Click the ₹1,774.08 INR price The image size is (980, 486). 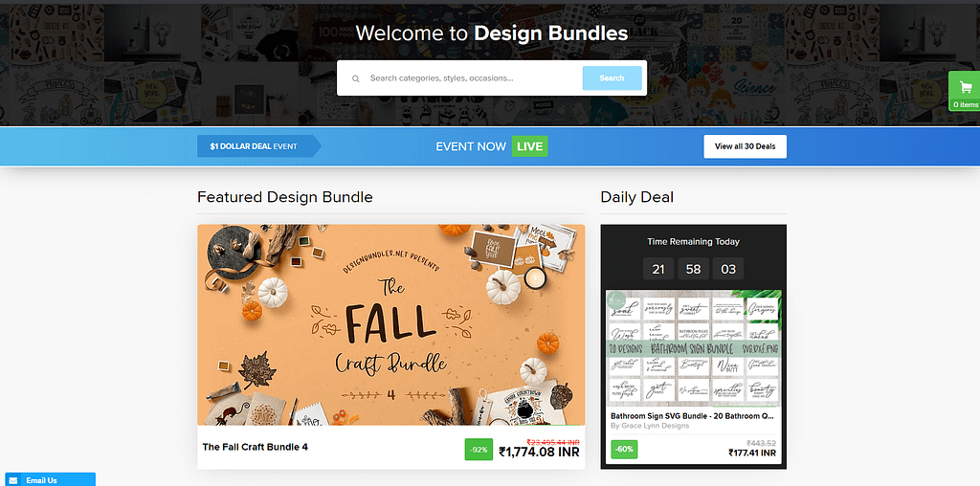539,451
